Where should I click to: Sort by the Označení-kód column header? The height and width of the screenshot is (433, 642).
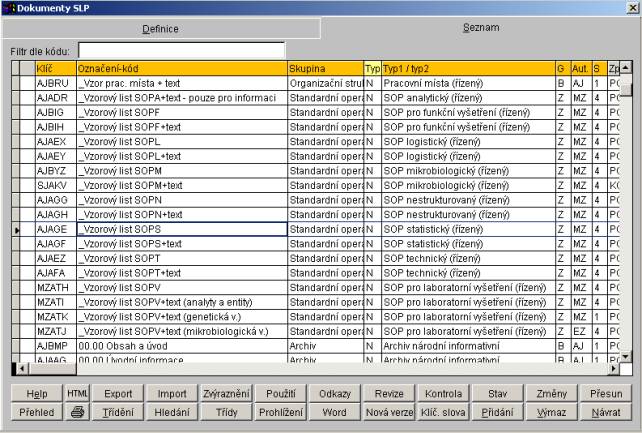[180, 68]
